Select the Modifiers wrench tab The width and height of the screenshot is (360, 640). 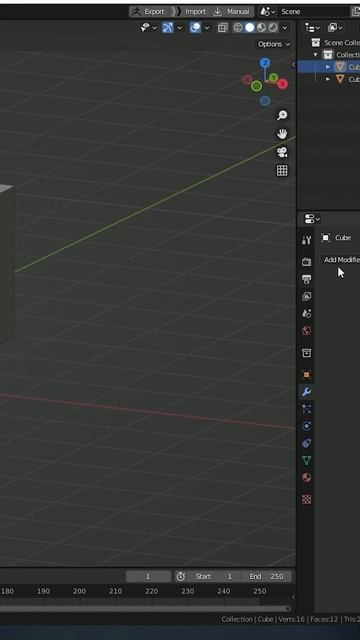click(307, 392)
